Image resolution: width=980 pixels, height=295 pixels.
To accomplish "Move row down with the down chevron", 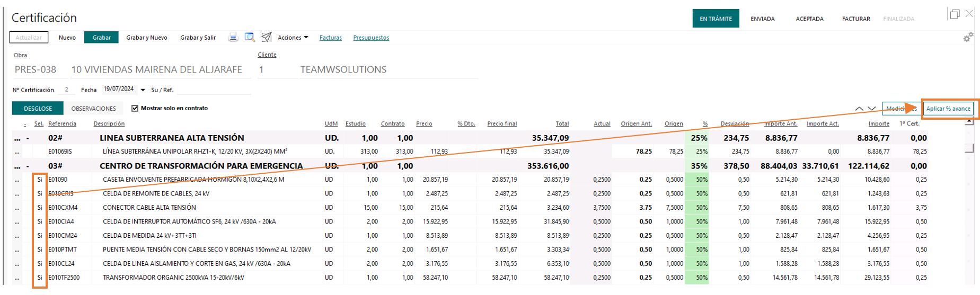I will pyautogui.click(x=872, y=109).
